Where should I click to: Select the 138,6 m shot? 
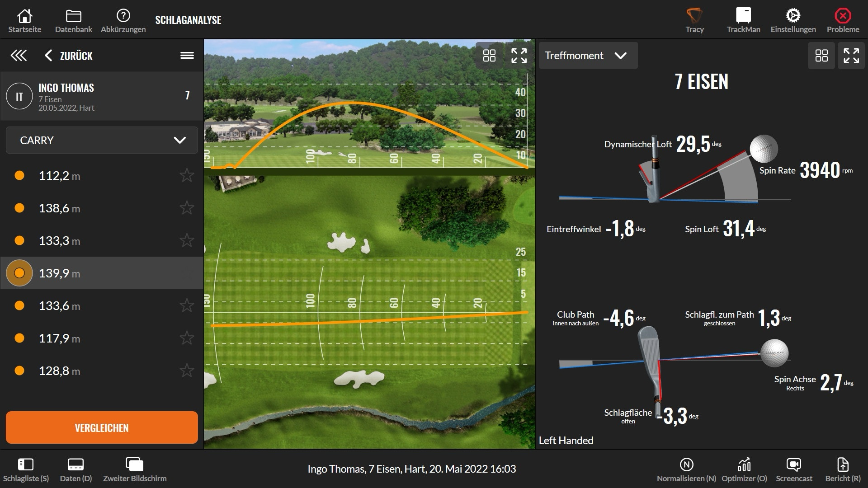click(x=102, y=208)
